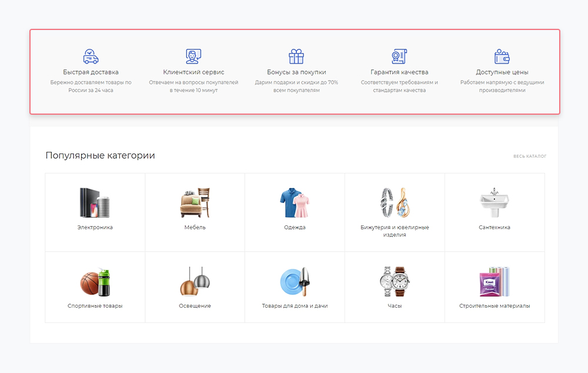Screen dimensions: 588x373
Task: Select the Быстрая доставка heading
Action: [91, 72]
